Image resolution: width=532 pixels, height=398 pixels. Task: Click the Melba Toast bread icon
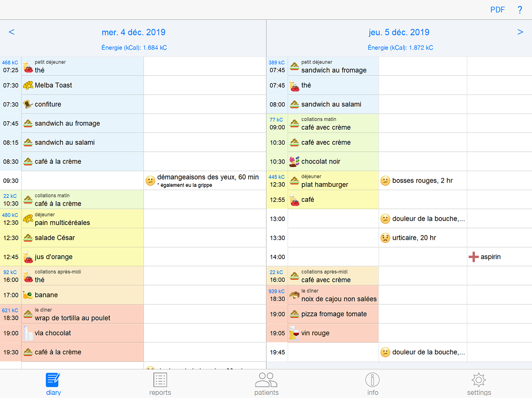pos(28,85)
